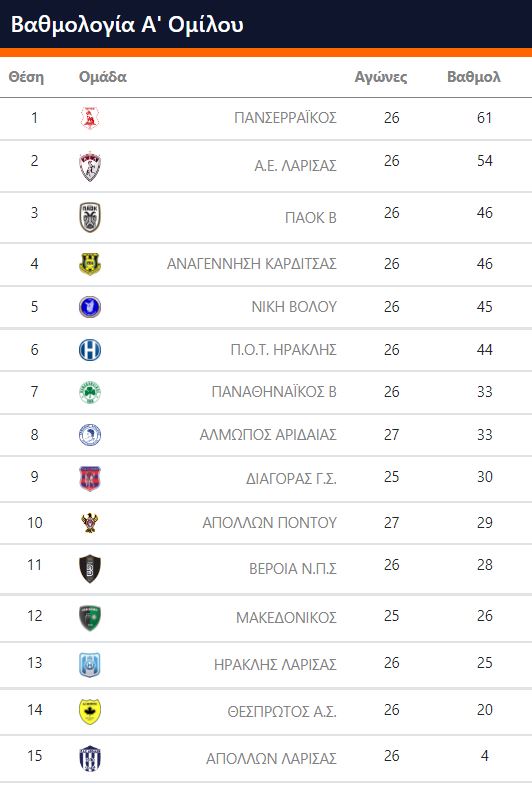Select the Αναγέννηση Καρδίτσας yellow crest
Screen dimensions: 532x785
click(x=90, y=264)
